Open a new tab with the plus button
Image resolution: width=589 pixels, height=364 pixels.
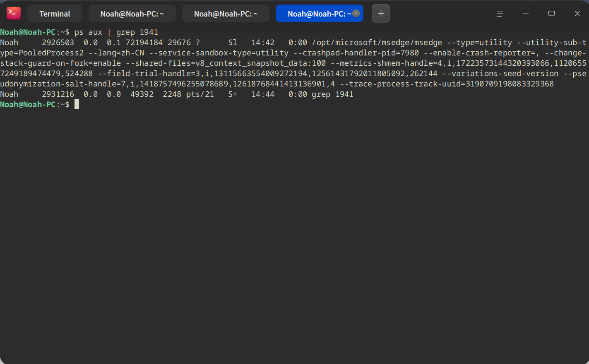pos(381,14)
